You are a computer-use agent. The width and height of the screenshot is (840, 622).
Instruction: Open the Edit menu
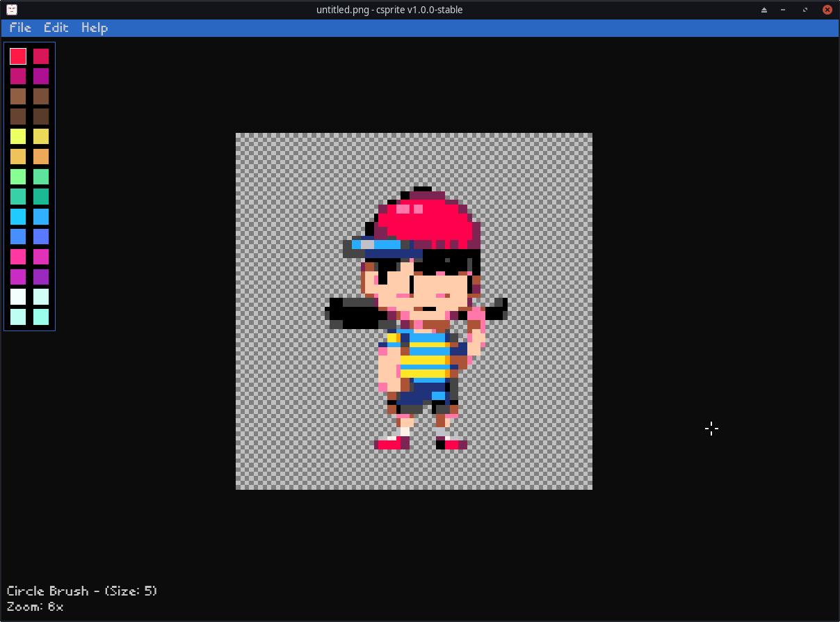[56, 28]
